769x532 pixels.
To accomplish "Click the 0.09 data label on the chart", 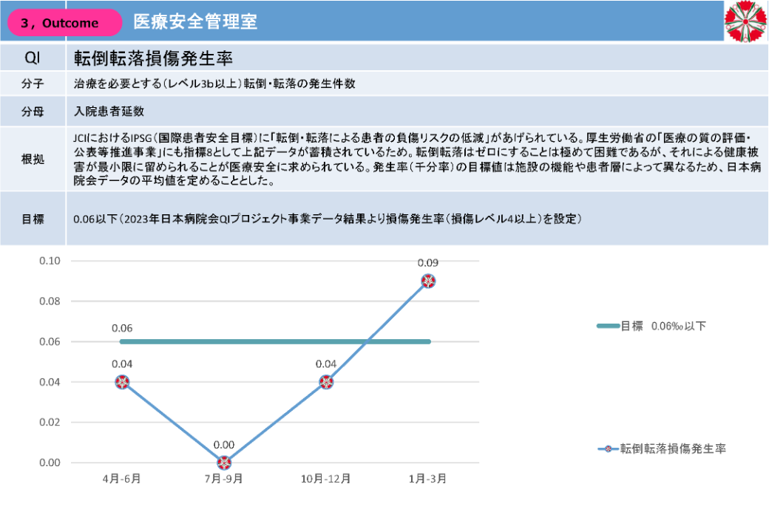I will point(428,262).
